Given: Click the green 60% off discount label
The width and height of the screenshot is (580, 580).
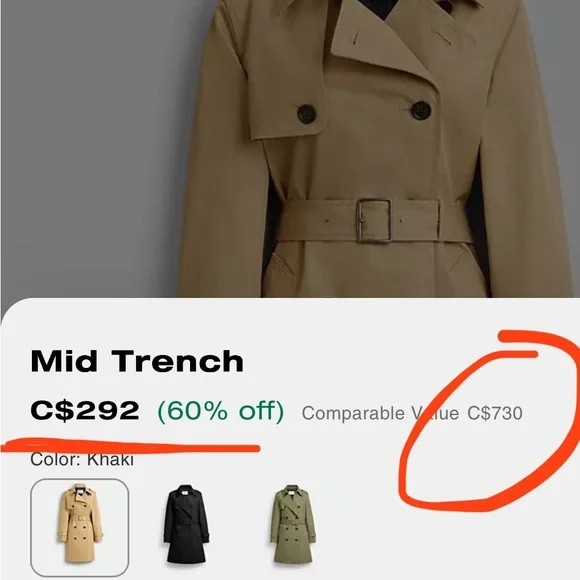Looking at the screenshot, I should pos(221,411).
